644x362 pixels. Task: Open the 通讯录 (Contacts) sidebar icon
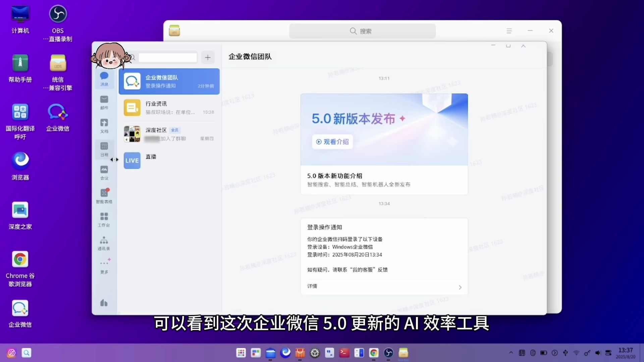pyautogui.click(x=104, y=243)
